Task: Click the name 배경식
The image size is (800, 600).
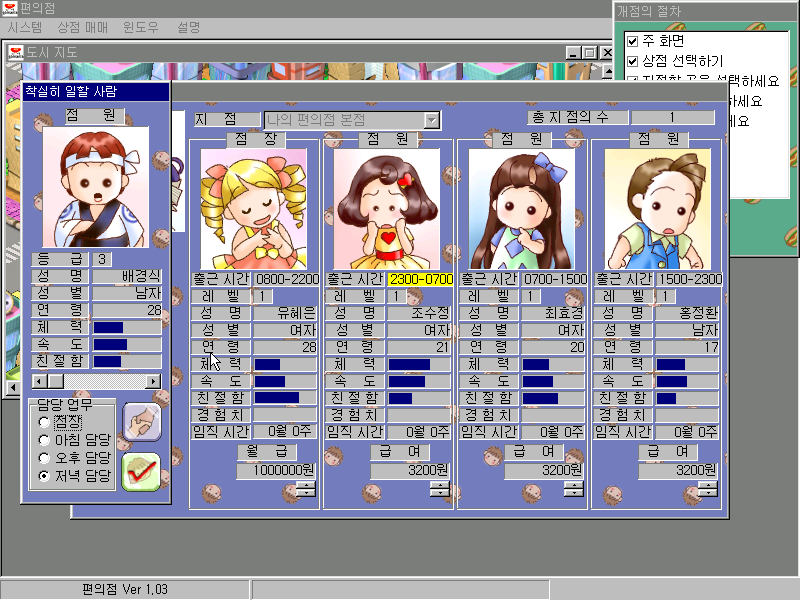Action: tap(141, 276)
